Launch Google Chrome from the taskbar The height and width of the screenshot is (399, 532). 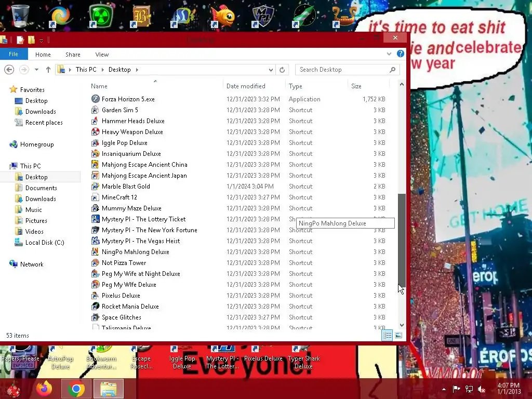tap(76, 389)
